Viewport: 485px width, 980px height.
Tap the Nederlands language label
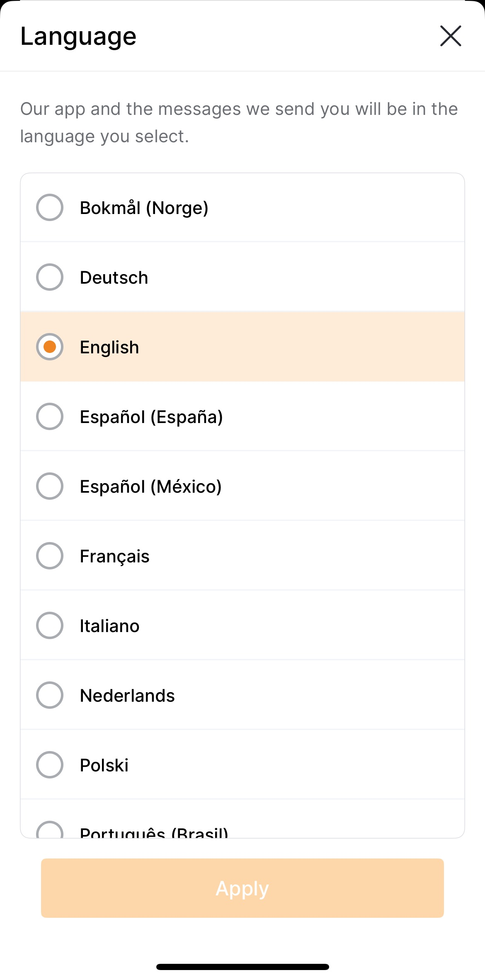(127, 695)
